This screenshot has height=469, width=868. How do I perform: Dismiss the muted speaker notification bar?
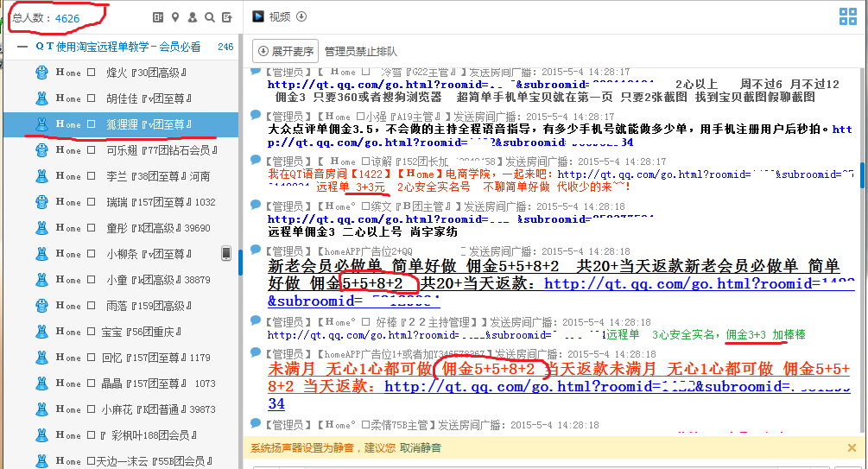point(852,447)
